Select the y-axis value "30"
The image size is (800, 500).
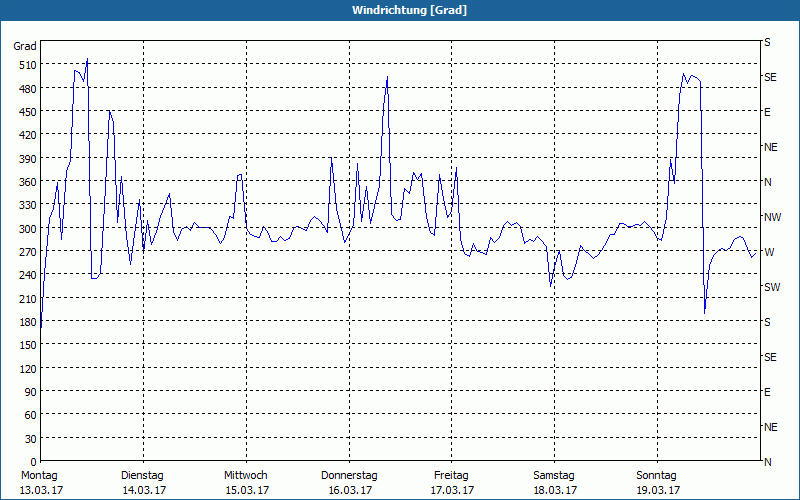pos(31,439)
